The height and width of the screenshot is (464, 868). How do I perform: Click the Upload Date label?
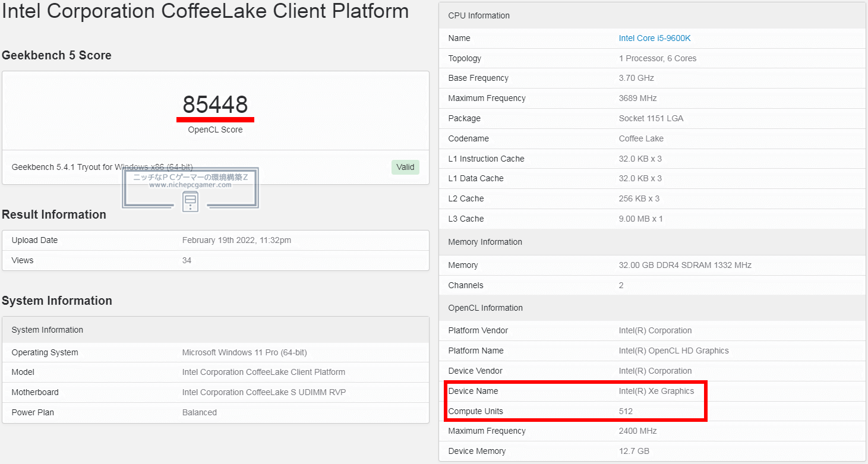coord(34,240)
